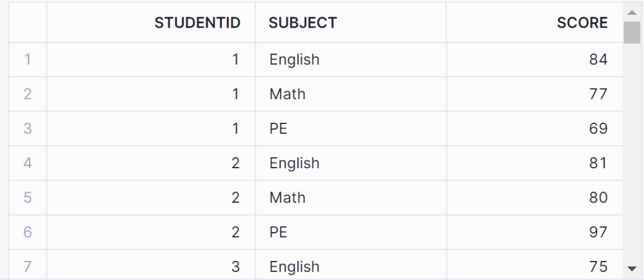The image size is (644, 280).
Task: Click the scroll down arrow
Action: [x=632, y=268]
